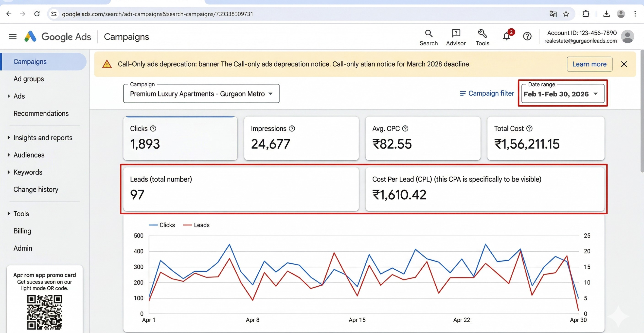
Task: Switch to the Ad groups section
Action: tap(29, 79)
